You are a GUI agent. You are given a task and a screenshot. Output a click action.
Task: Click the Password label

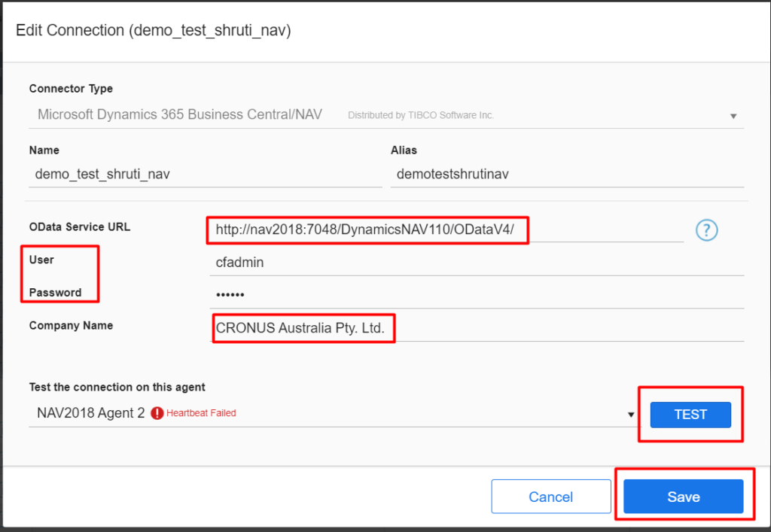coord(55,293)
